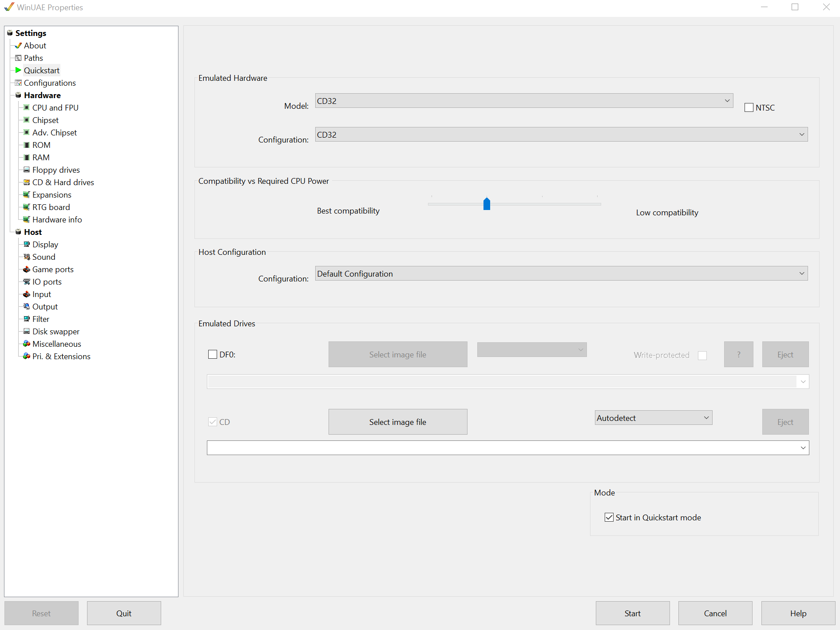The width and height of the screenshot is (840, 630).
Task: Click the Configurations icon in tree
Action: 18,83
